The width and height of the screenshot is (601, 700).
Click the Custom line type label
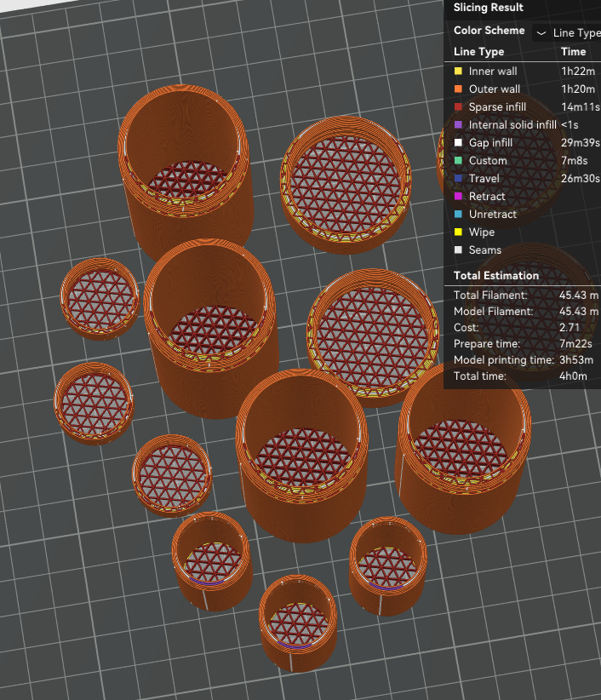point(488,160)
